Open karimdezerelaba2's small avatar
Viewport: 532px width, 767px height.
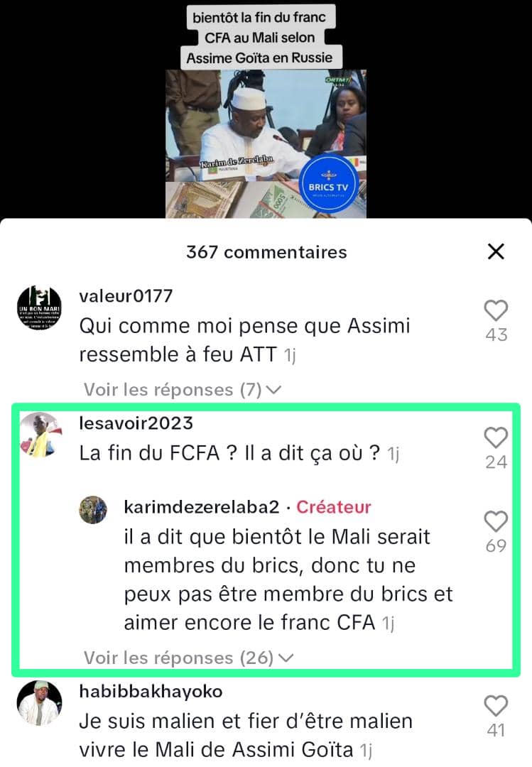click(x=93, y=510)
